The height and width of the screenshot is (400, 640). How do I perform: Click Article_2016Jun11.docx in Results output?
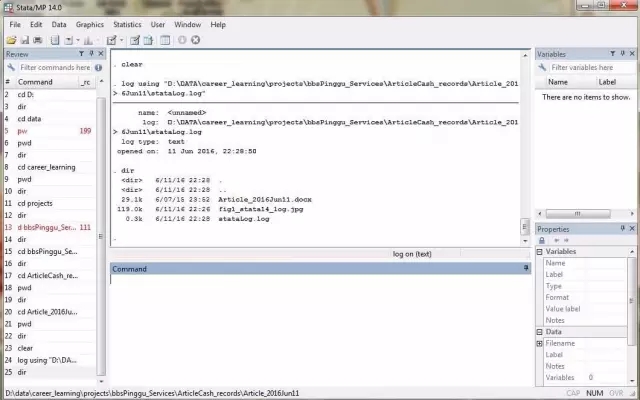(265, 200)
